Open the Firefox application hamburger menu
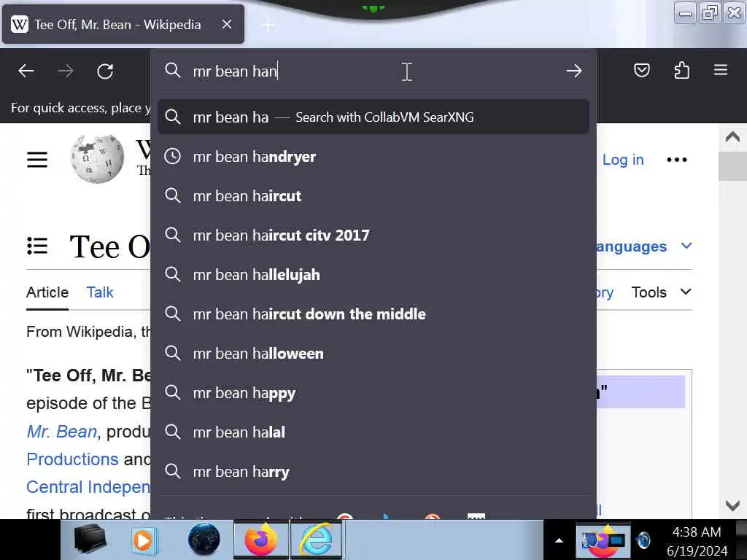The height and width of the screenshot is (560, 747). click(x=720, y=71)
